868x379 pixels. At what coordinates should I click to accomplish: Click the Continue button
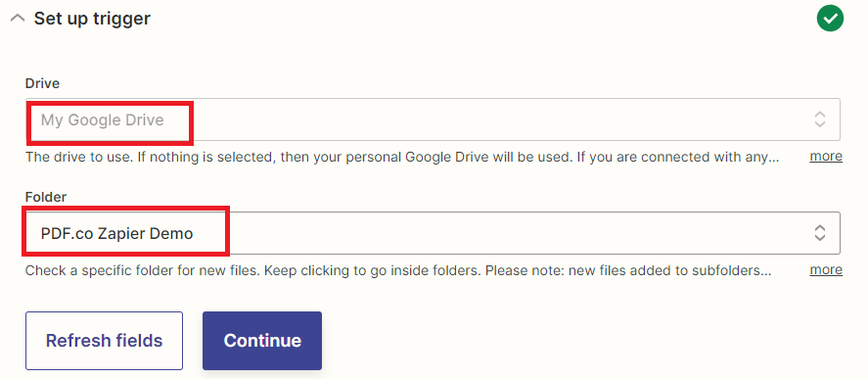click(262, 340)
